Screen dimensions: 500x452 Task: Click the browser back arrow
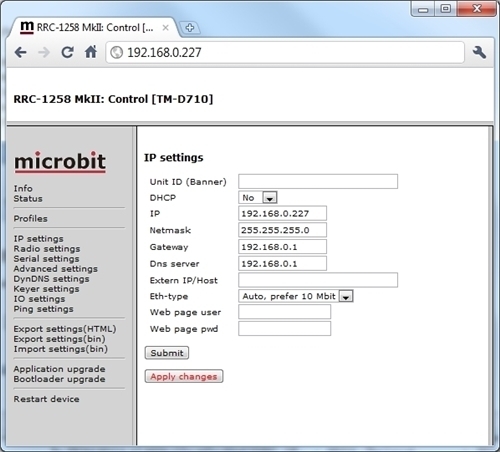pos(21,52)
